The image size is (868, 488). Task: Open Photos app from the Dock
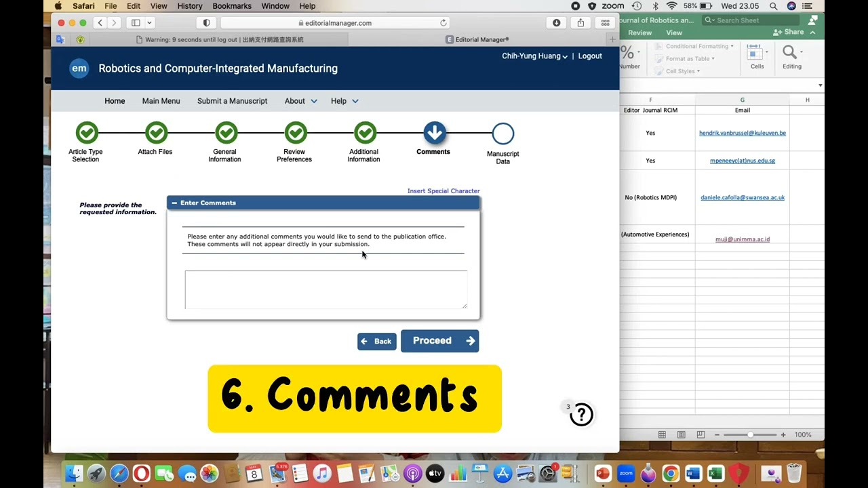(210, 474)
